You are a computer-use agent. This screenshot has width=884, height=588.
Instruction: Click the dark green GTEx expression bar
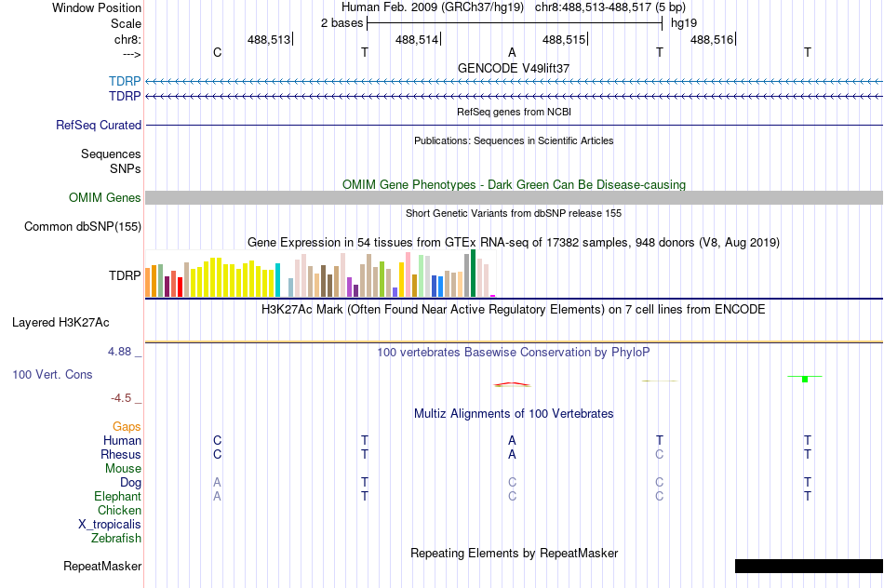pos(473,273)
